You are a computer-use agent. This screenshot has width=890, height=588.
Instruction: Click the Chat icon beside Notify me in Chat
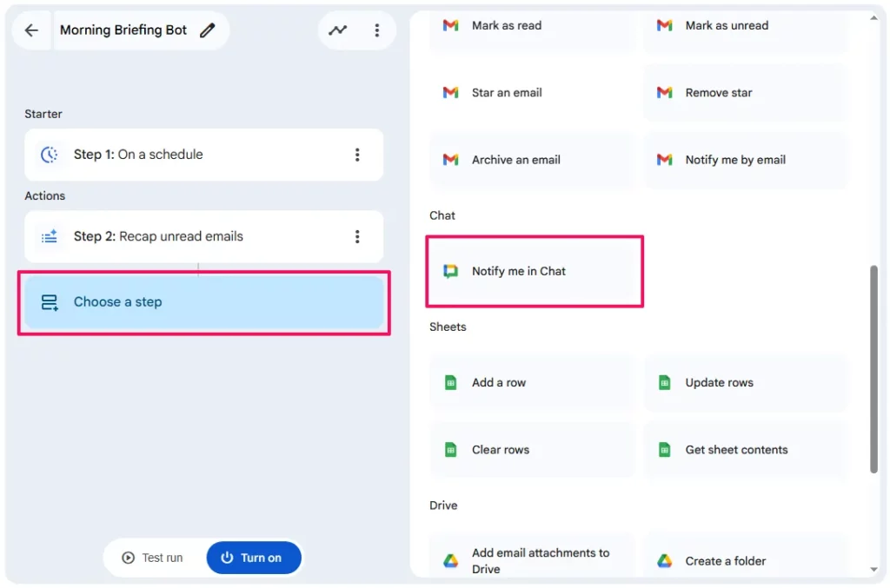pyautogui.click(x=450, y=271)
